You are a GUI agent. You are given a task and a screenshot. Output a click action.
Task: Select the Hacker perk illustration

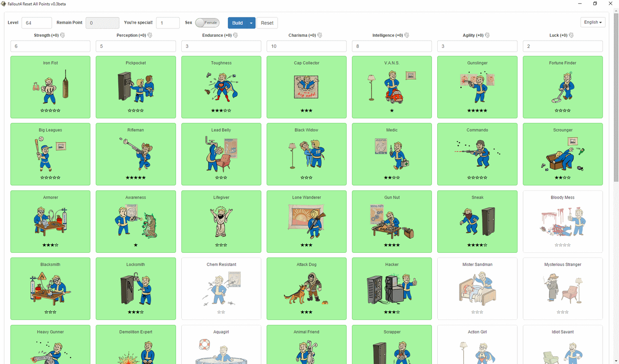(392, 289)
